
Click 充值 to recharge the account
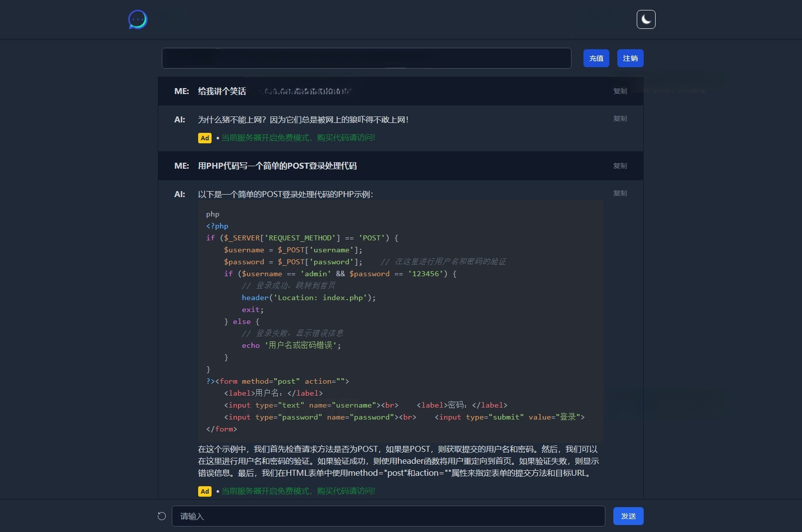pyautogui.click(x=596, y=58)
